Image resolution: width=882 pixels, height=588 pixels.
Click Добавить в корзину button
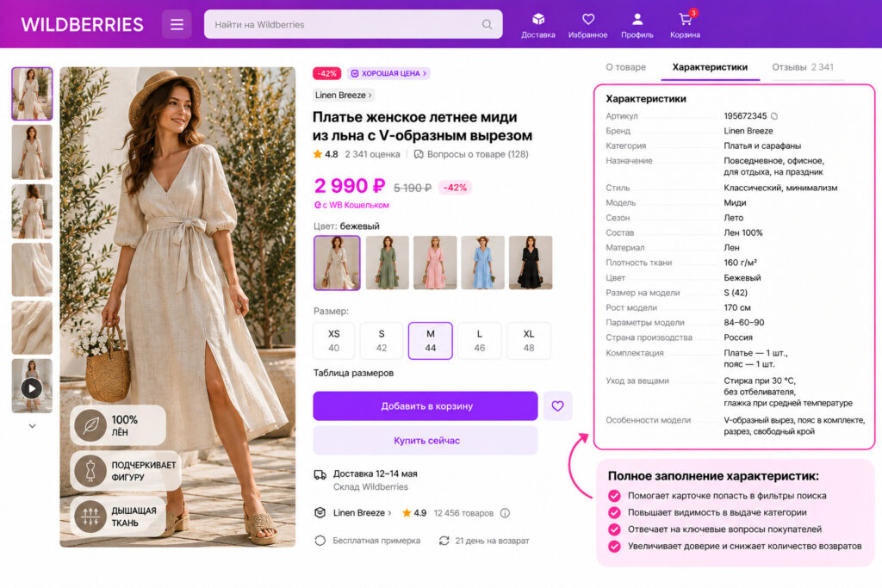tap(425, 405)
